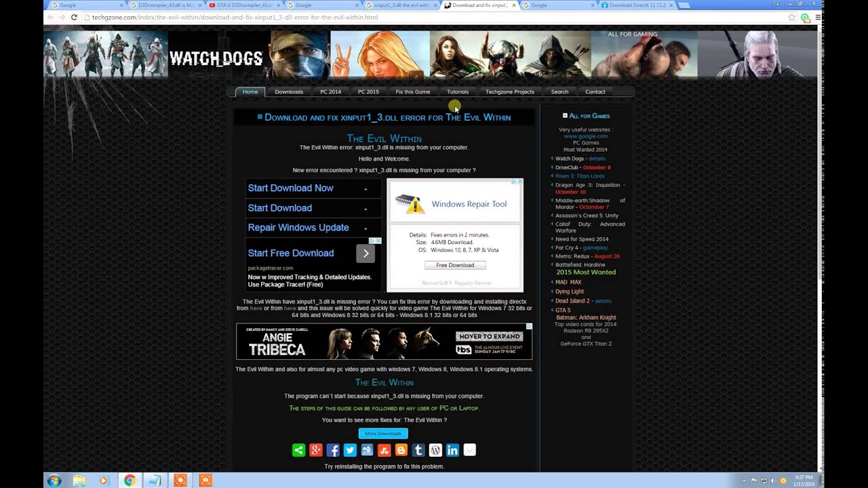868x488 pixels.
Task: Switch to the xinput1_3.dll the evil within tab
Action: pos(401,5)
